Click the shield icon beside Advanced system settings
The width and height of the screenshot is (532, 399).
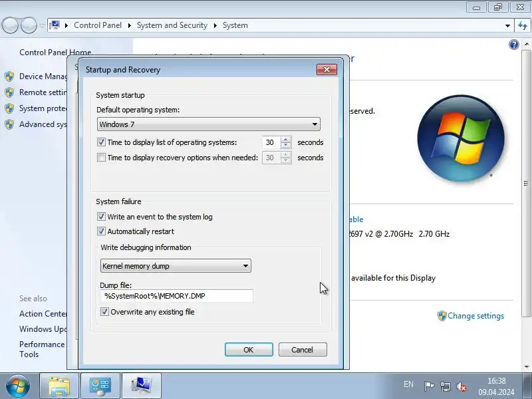pos(9,124)
